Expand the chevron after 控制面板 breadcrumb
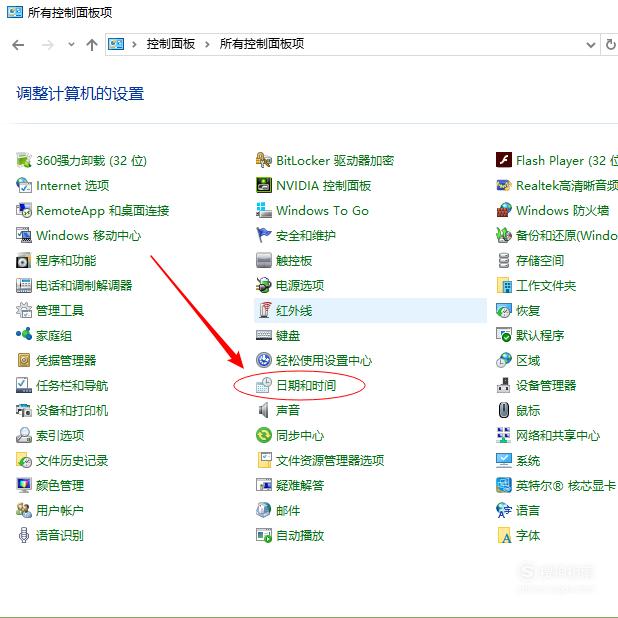Screen dimensions: 618x618 (207, 44)
